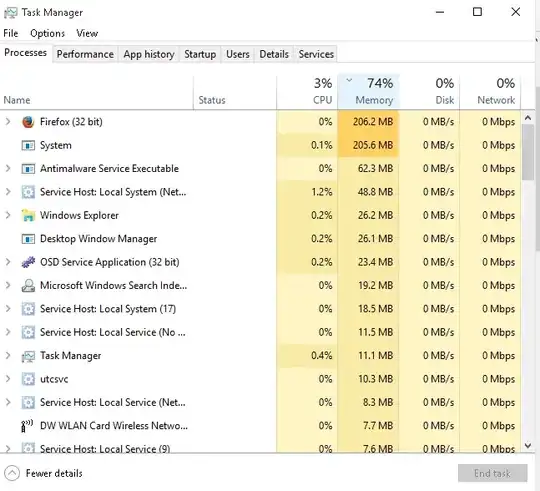Click the Desktop Window Manager icon
The image size is (540, 491).
pos(28,239)
